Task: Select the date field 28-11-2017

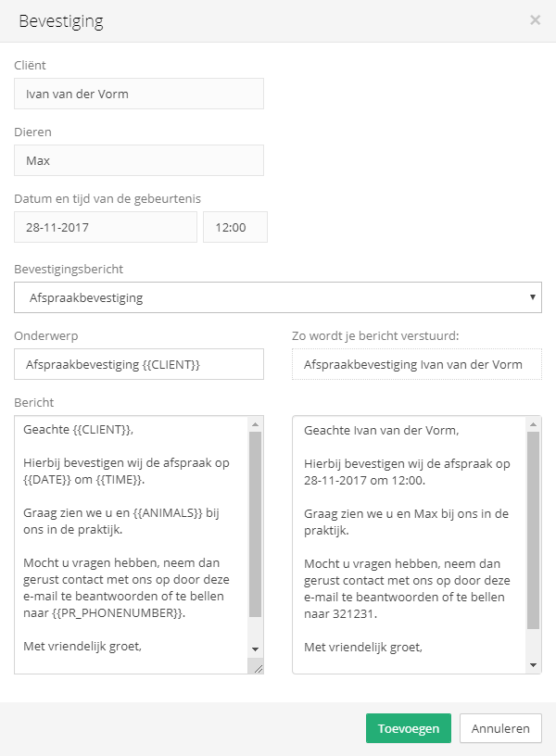Action: tap(106, 227)
